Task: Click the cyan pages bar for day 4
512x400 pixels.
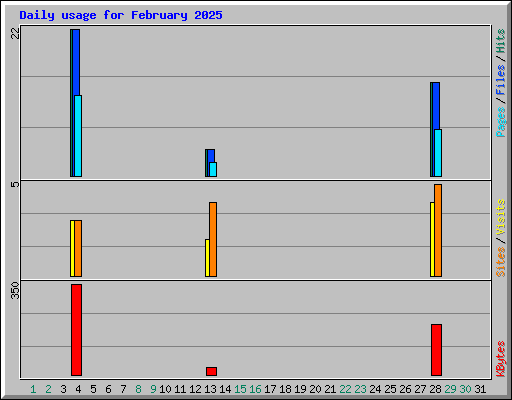Action: pos(78,136)
